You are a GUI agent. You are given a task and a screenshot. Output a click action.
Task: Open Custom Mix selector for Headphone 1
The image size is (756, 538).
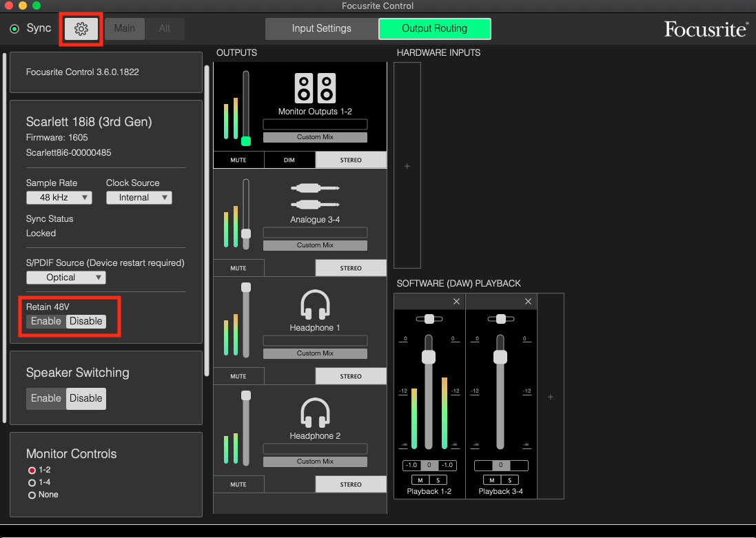(315, 353)
